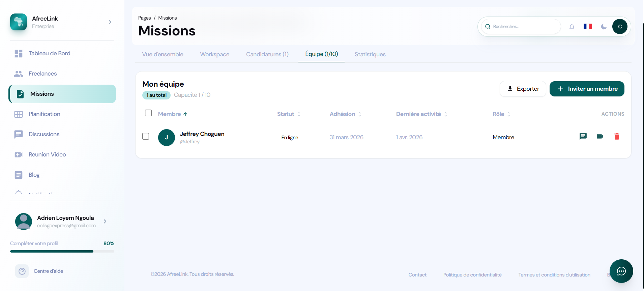Click Jeffrey Choguen's J avatar
Screen dimensions: 644x291
[x=167, y=138]
